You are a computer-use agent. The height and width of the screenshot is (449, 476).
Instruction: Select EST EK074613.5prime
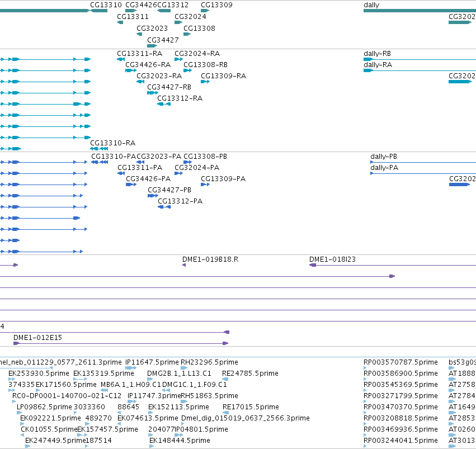[148, 419]
